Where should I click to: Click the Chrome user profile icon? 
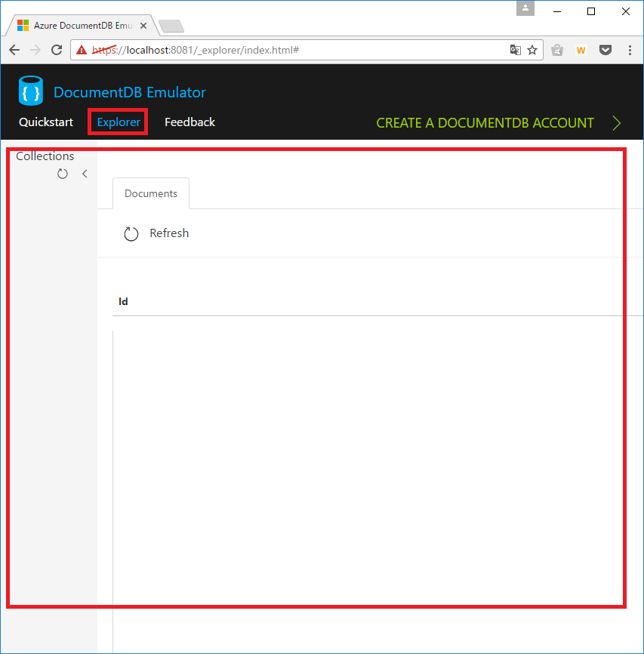[525, 8]
